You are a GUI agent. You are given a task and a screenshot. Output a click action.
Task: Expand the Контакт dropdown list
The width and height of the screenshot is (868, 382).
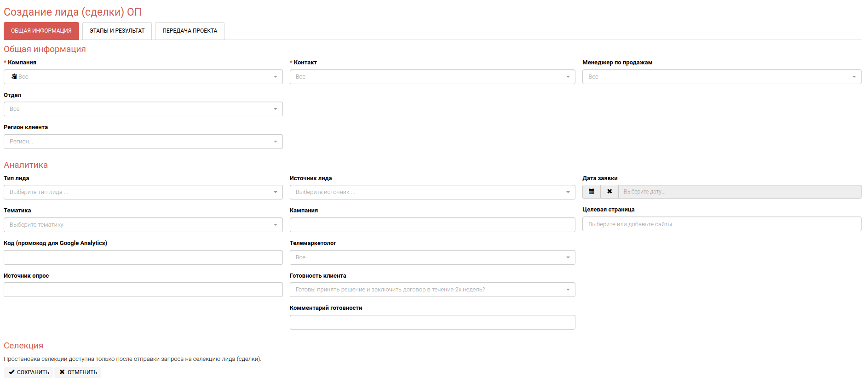432,77
